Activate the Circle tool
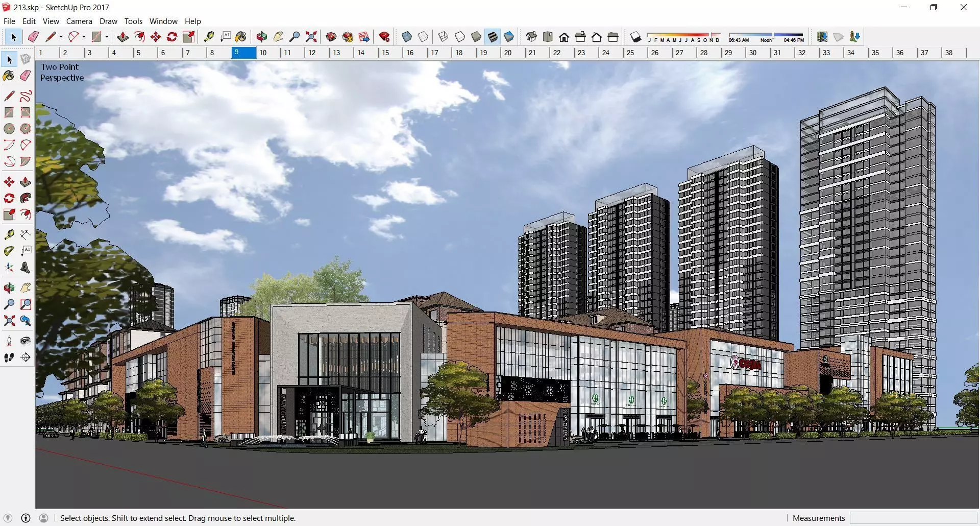Viewport: 980px width, 526px height. pos(9,129)
